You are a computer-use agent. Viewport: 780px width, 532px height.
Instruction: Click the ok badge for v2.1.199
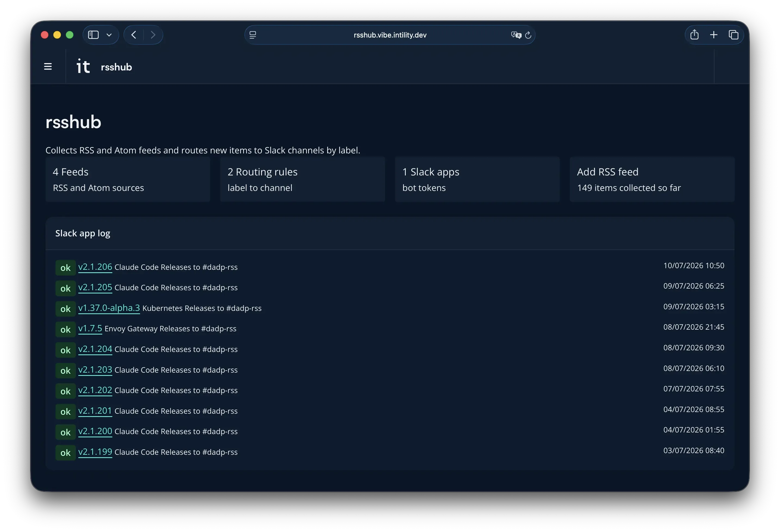[66, 453]
